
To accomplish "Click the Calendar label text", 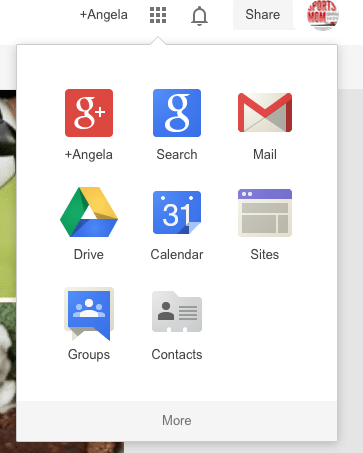I will [177, 255].
